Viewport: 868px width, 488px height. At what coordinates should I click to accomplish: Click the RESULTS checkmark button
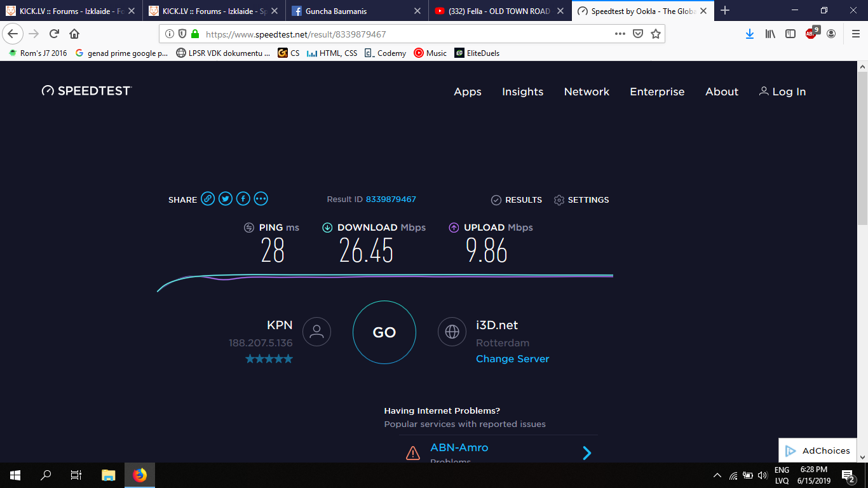[517, 200]
